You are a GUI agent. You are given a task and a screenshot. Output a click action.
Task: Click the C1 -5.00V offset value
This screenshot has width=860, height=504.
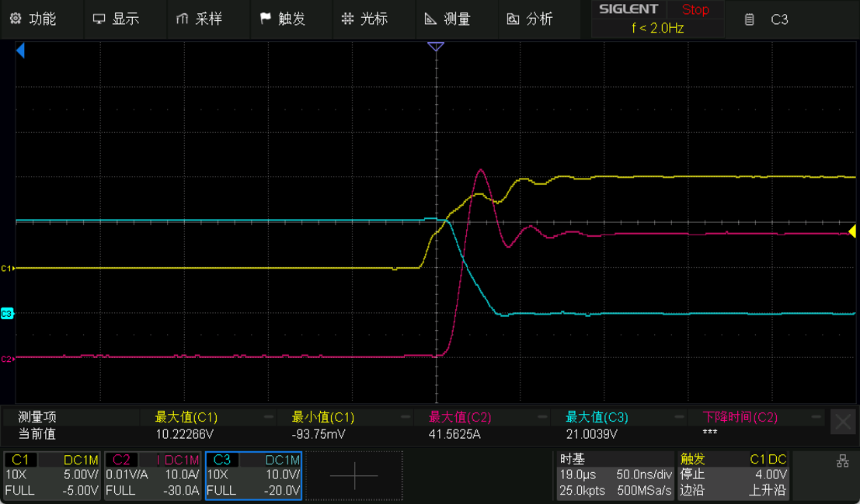(x=79, y=490)
